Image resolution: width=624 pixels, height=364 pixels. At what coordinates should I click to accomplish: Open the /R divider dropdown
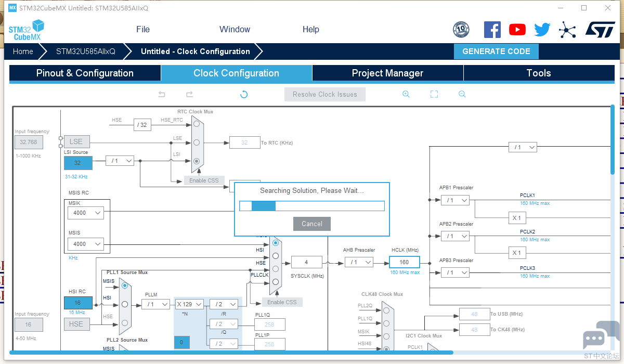pyautogui.click(x=224, y=304)
